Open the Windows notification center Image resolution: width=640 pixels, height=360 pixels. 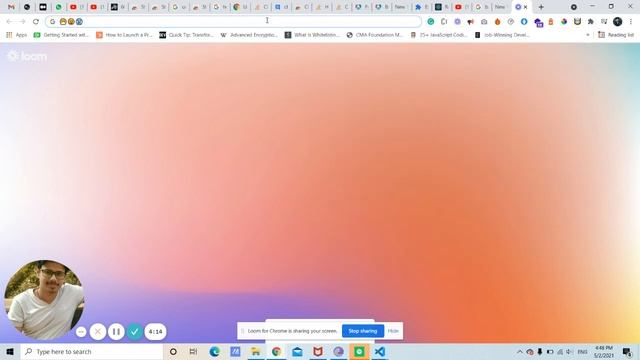click(627, 352)
